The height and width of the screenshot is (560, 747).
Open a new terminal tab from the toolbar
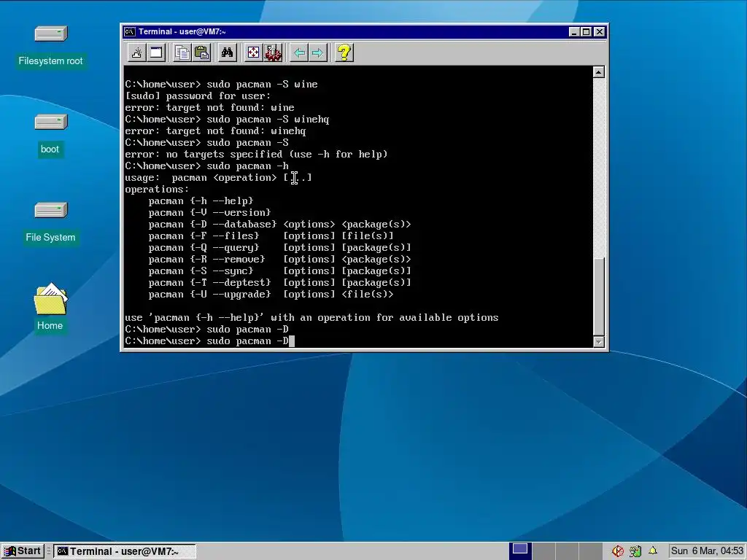(x=136, y=52)
